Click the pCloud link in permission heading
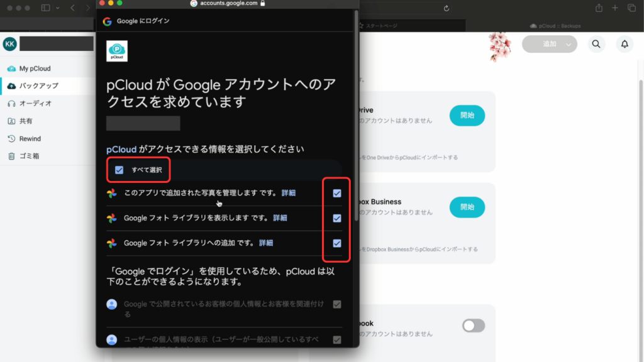The width and height of the screenshot is (644, 362). click(x=121, y=149)
